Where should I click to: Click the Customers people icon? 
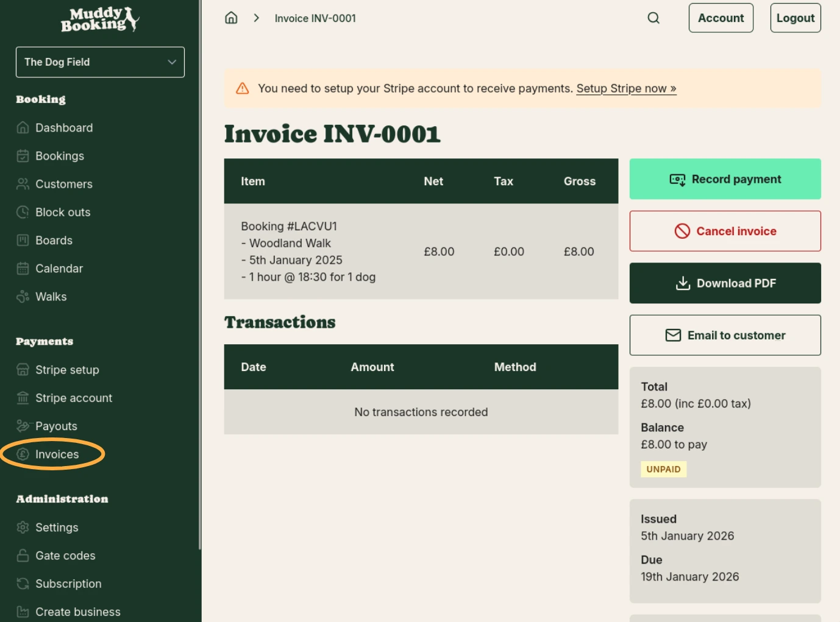click(x=23, y=184)
